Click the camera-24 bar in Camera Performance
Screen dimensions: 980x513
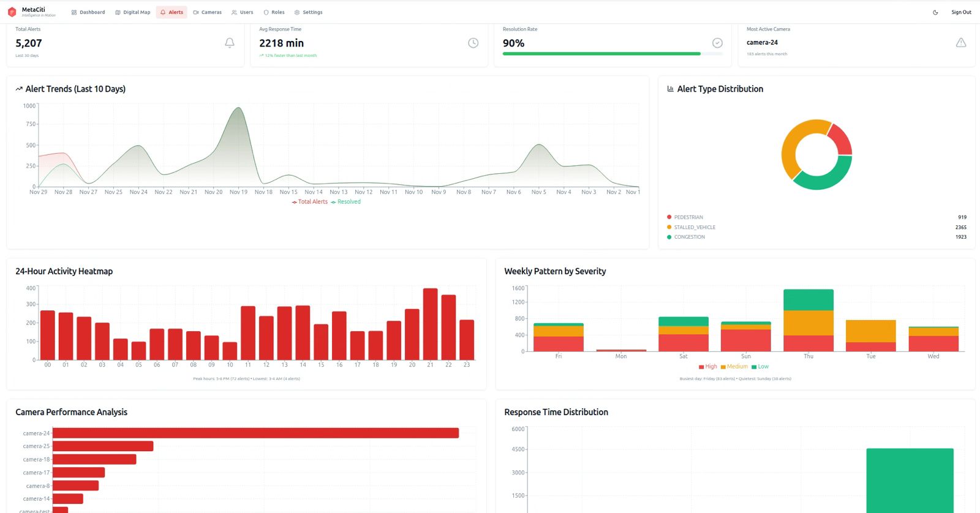pos(255,433)
